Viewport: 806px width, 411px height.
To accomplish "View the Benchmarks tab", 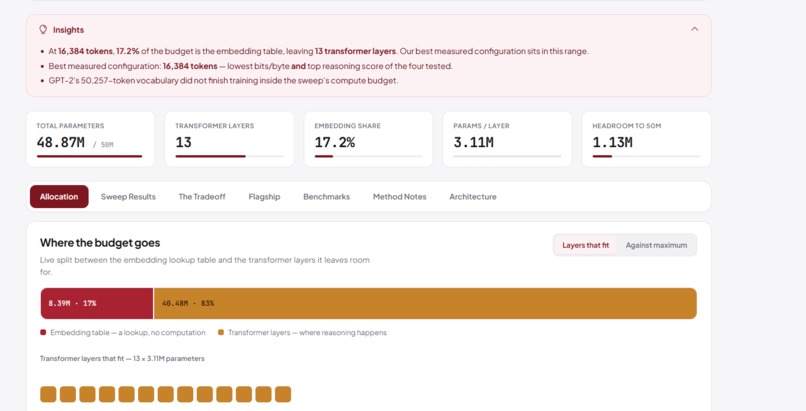I will (x=326, y=197).
